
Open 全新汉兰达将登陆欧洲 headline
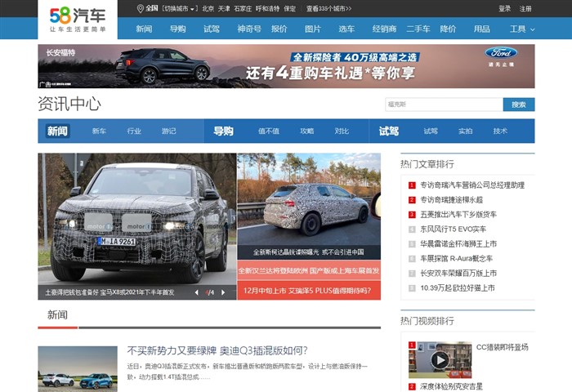309,270
